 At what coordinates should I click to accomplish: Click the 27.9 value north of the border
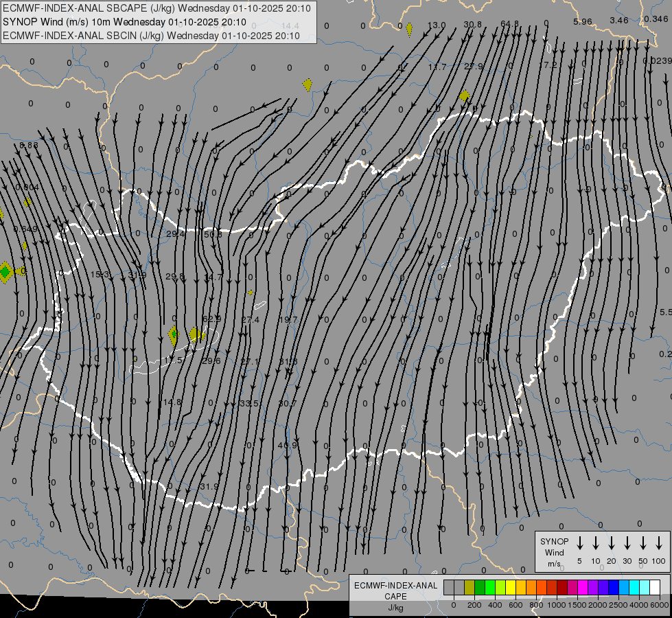click(474, 67)
